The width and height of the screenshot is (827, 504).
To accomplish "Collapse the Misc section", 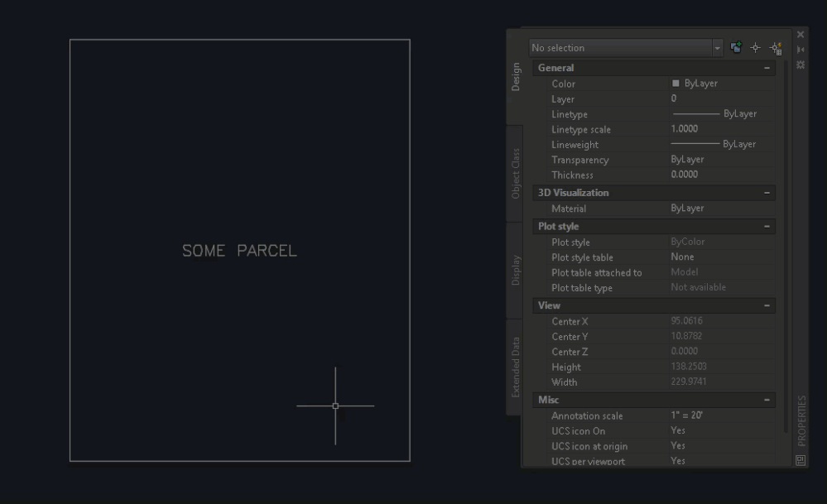I will 767,401.
